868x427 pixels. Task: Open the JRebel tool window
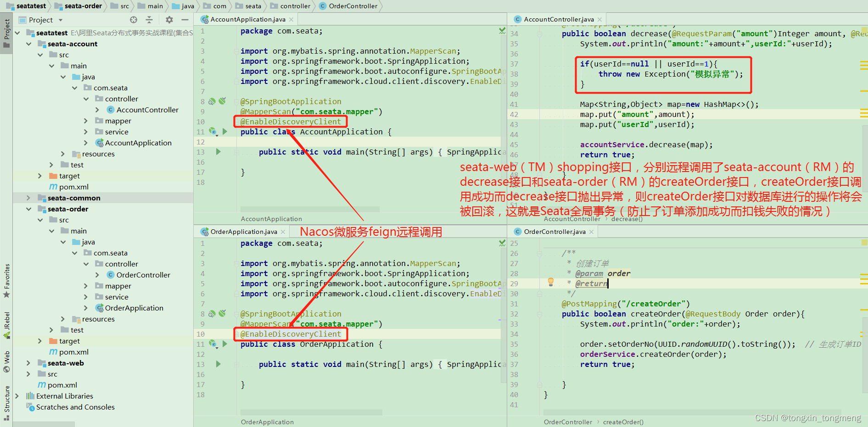[x=6, y=325]
